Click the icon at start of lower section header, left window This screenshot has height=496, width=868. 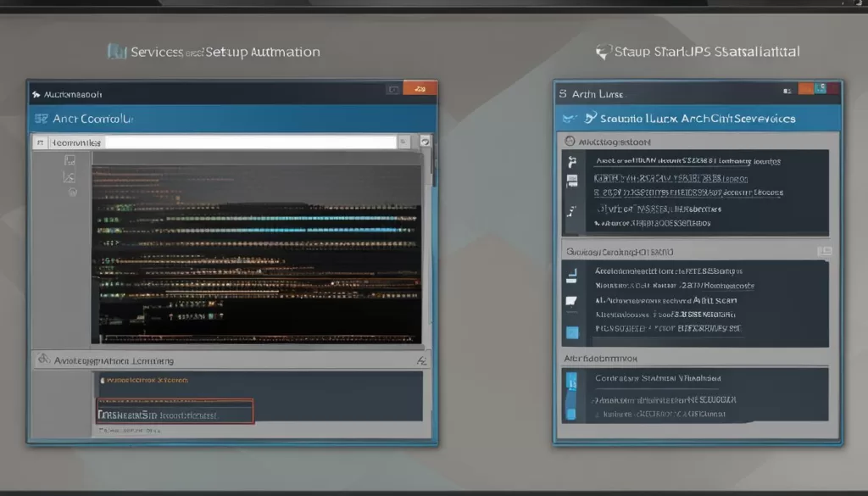(44, 359)
